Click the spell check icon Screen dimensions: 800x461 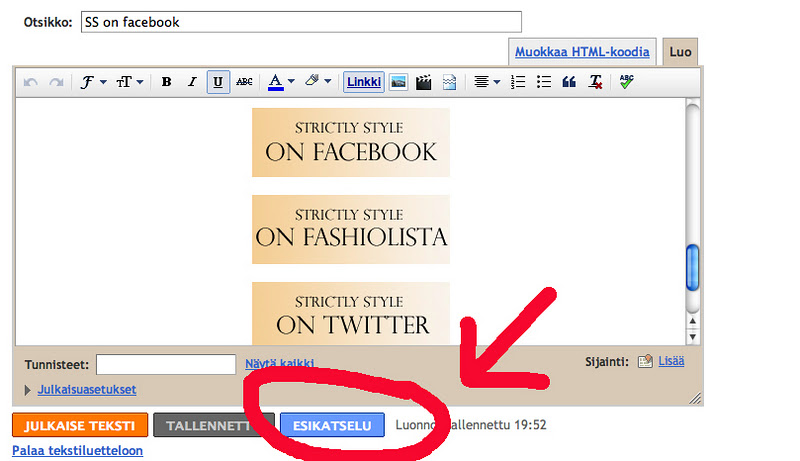click(627, 82)
